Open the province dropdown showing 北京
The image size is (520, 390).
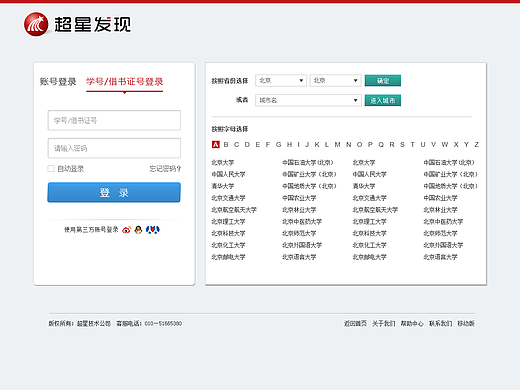pyautogui.click(x=281, y=80)
